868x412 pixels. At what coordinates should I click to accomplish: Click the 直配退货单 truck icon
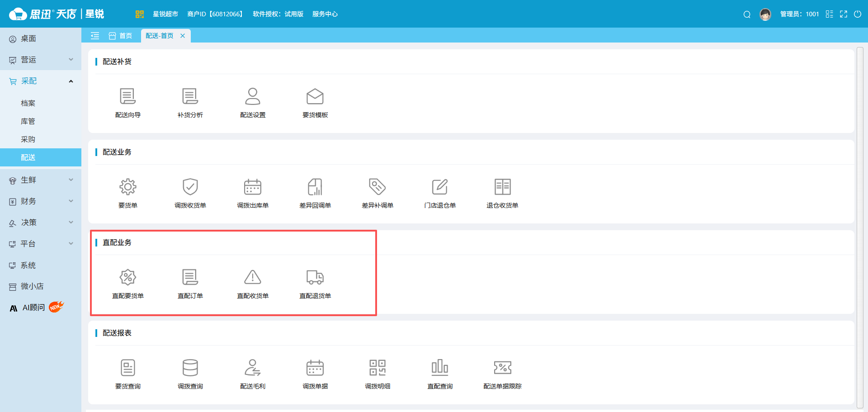(x=315, y=278)
